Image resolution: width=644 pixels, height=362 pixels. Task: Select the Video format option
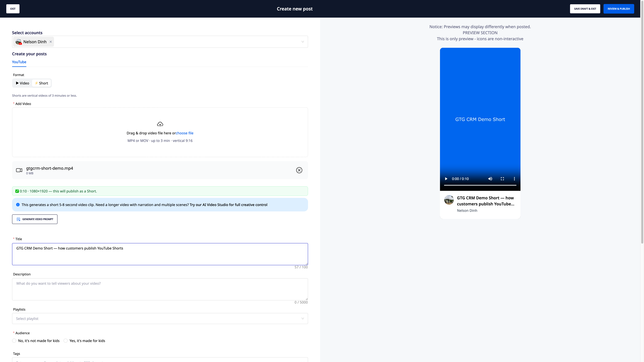pyautogui.click(x=23, y=83)
